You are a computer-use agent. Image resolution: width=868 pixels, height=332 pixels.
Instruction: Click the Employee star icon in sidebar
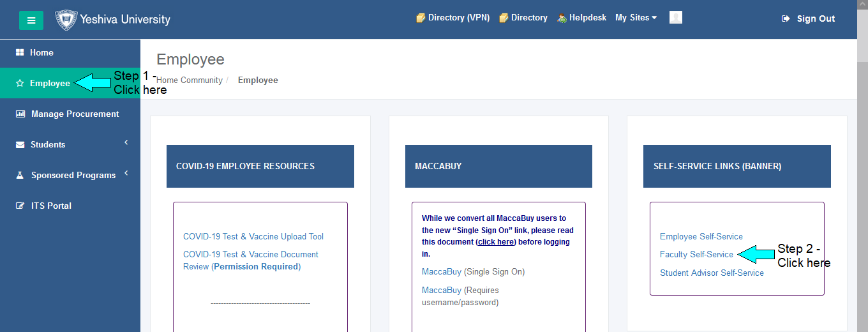pos(20,83)
